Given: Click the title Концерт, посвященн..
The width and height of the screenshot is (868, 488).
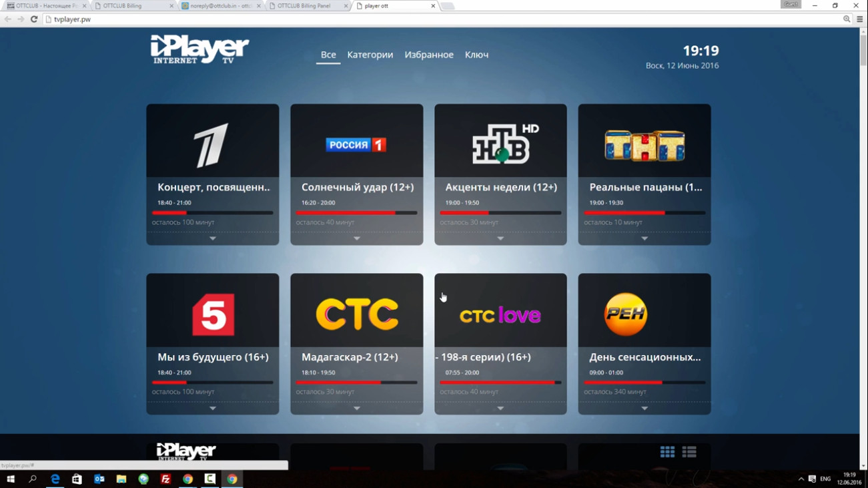Looking at the screenshot, I should coord(213,188).
